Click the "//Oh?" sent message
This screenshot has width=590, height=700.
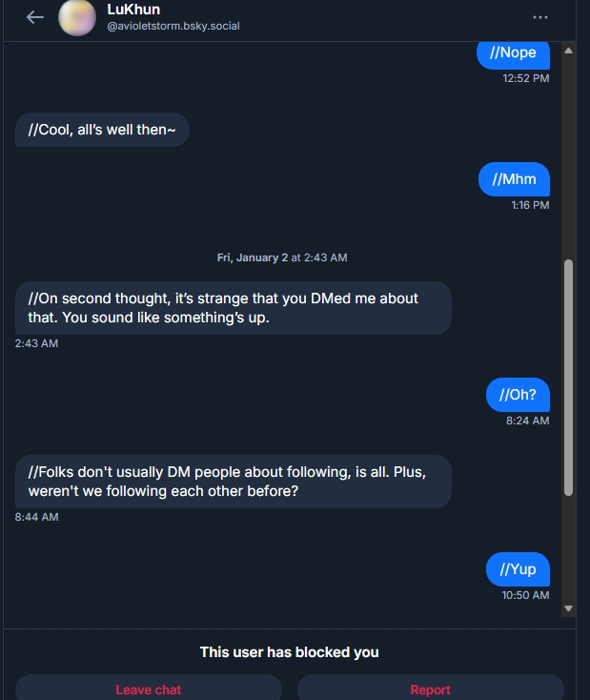518,395
